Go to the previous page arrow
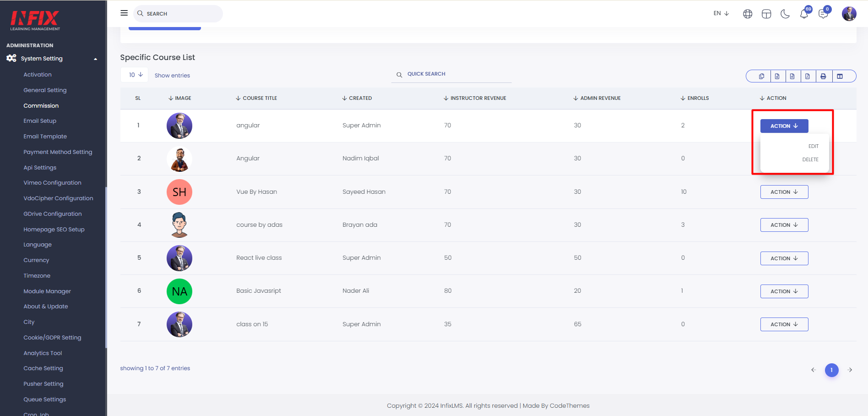 pyautogui.click(x=814, y=370)
